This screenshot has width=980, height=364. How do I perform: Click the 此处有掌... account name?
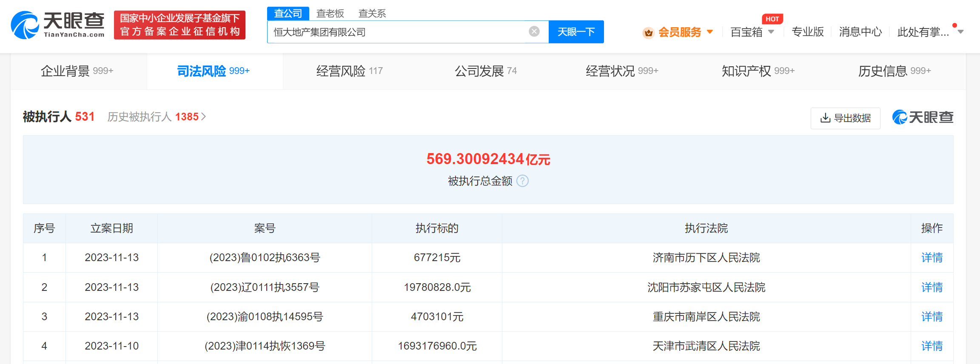tap(923, 32)
